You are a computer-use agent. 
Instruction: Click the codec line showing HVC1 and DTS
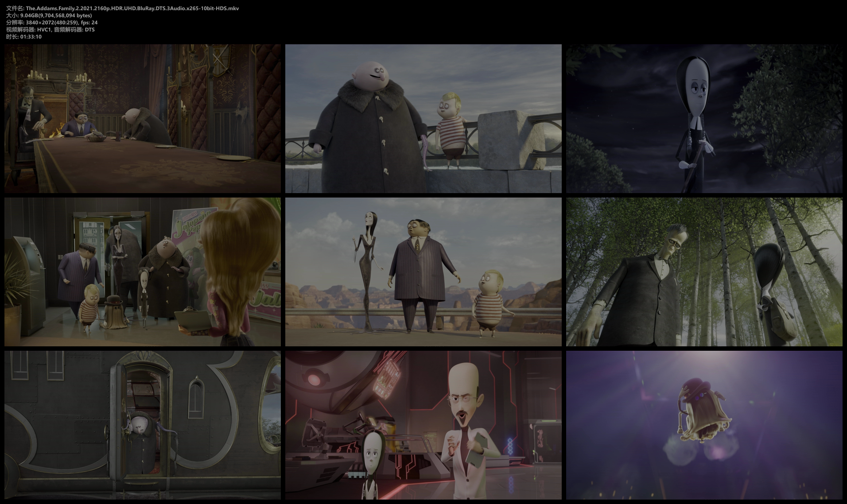(x=51, y=30)
